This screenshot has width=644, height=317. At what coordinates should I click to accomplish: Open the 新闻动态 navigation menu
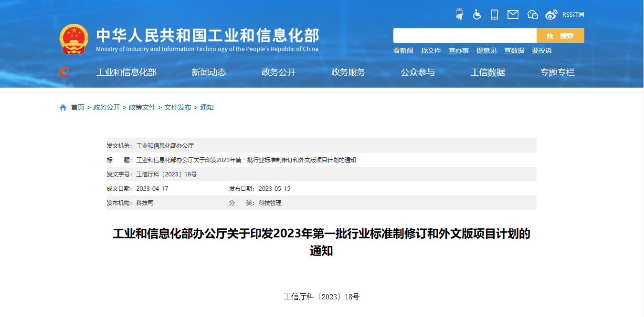(209, 72)
